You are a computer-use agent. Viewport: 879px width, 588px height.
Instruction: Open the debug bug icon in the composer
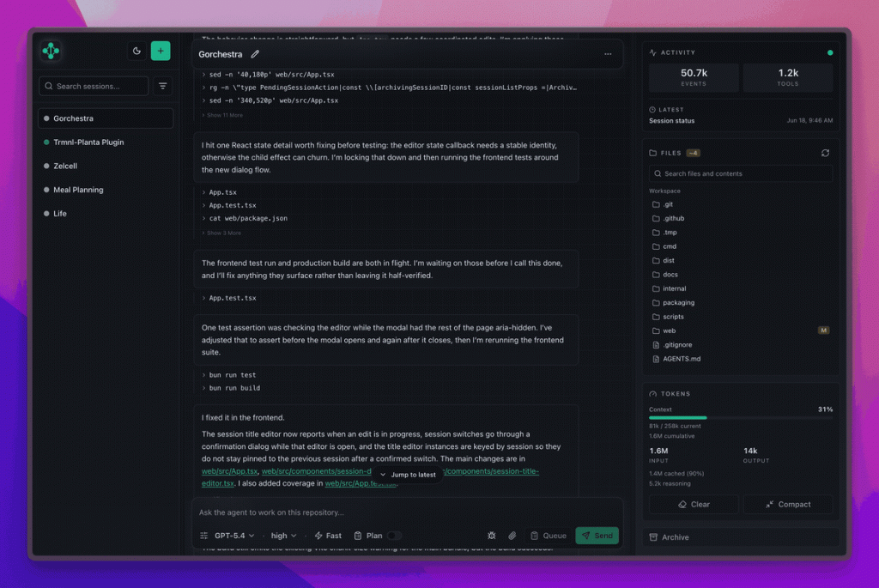(492, 536)
